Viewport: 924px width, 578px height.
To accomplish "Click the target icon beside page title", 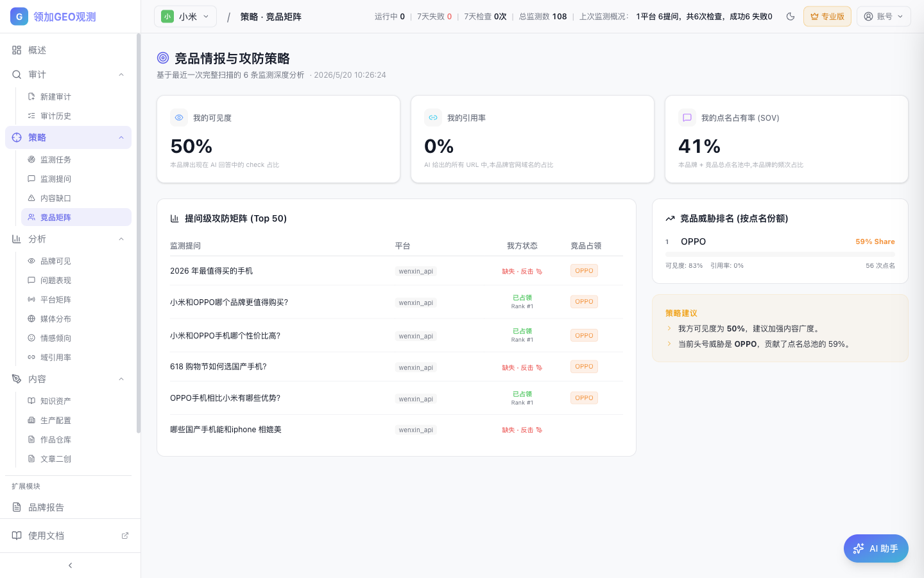I will [163, 58].
